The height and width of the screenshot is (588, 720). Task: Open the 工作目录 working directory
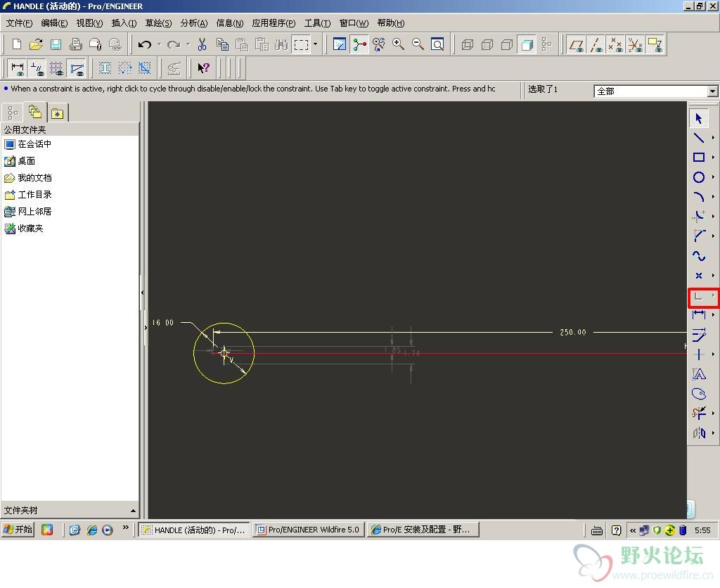tap(27, 195)
